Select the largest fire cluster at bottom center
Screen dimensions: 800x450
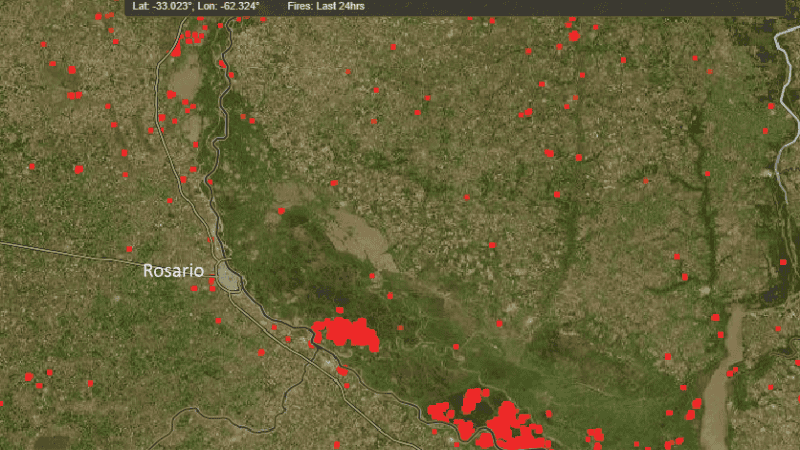[x=510, y=423]
